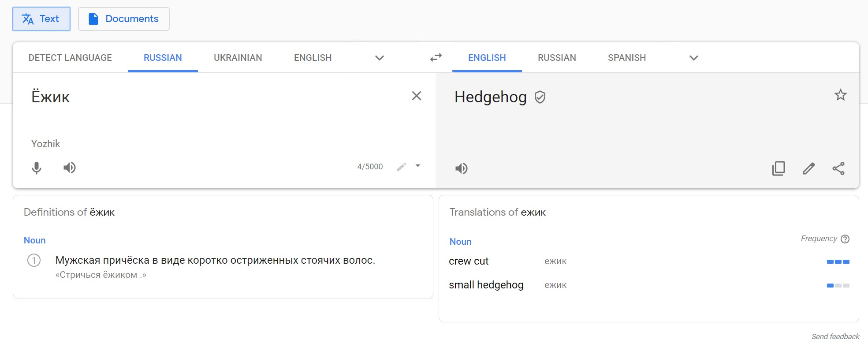Viewport: 868px width, 355px height.
Task: Switch to Documents translation mode
Action: pos(124,19)
